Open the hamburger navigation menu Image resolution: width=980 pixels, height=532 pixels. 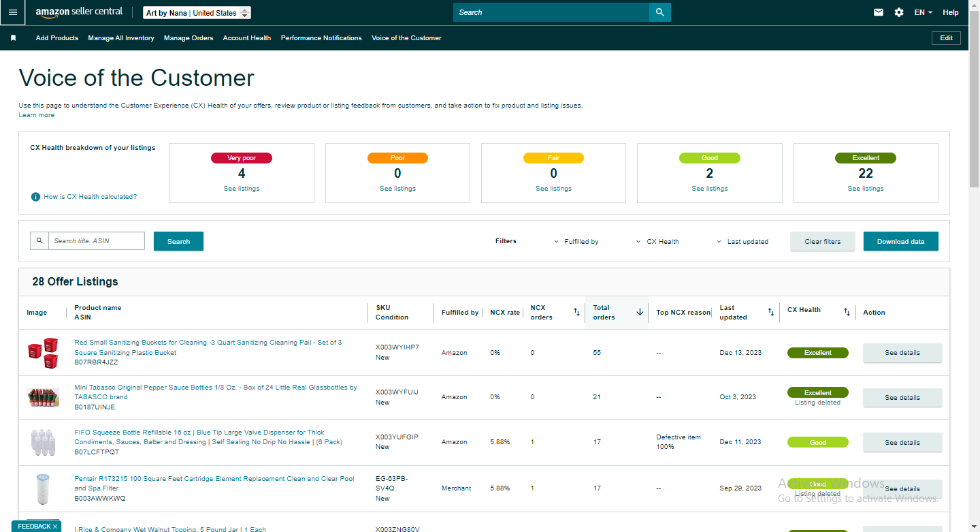click(x=13, y=12)
